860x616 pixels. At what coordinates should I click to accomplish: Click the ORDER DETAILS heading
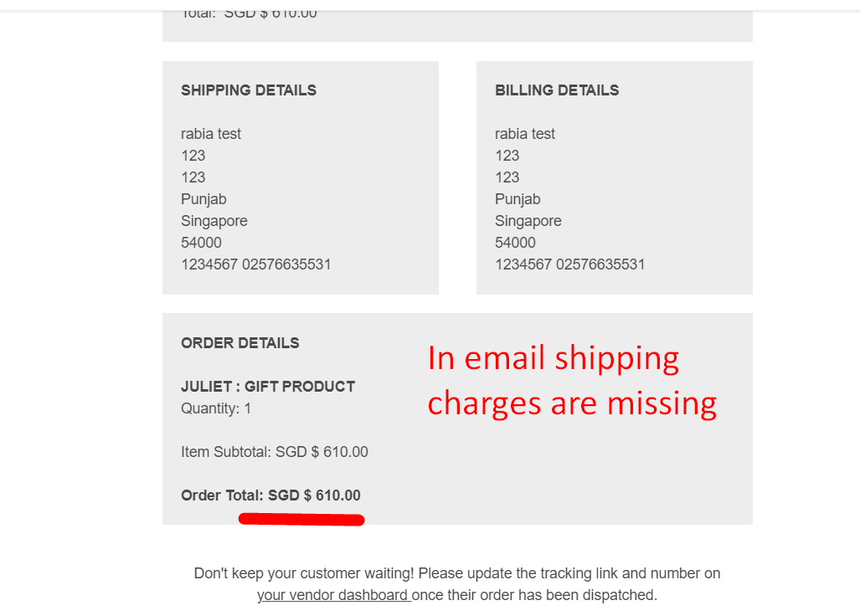tap(240, 343)
